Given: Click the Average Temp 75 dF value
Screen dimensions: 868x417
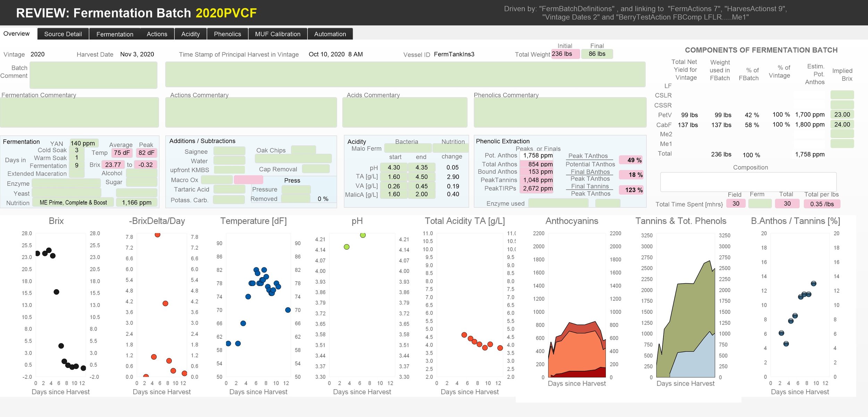Looking at the screenshot, I should click(122, 153).
